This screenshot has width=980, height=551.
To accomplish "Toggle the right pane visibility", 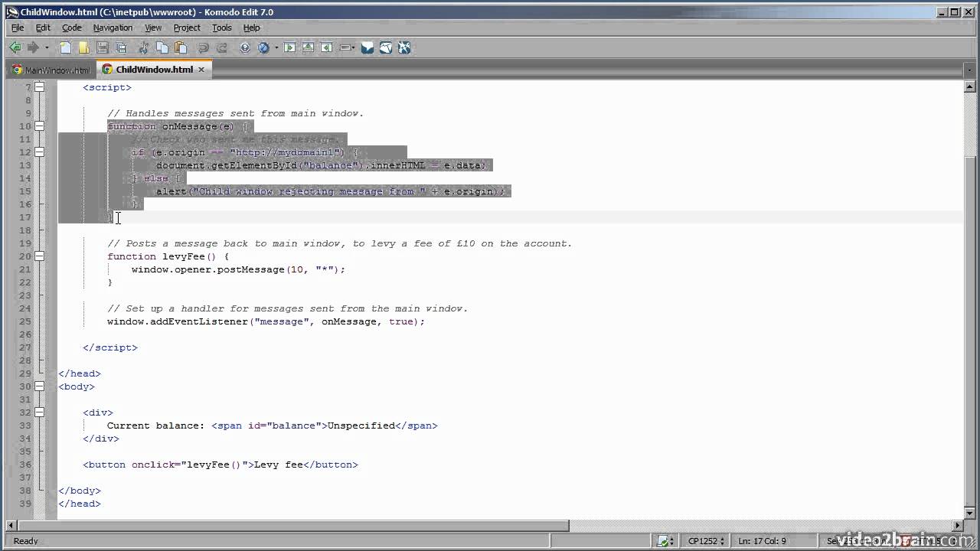I will (x=326, y=47).
